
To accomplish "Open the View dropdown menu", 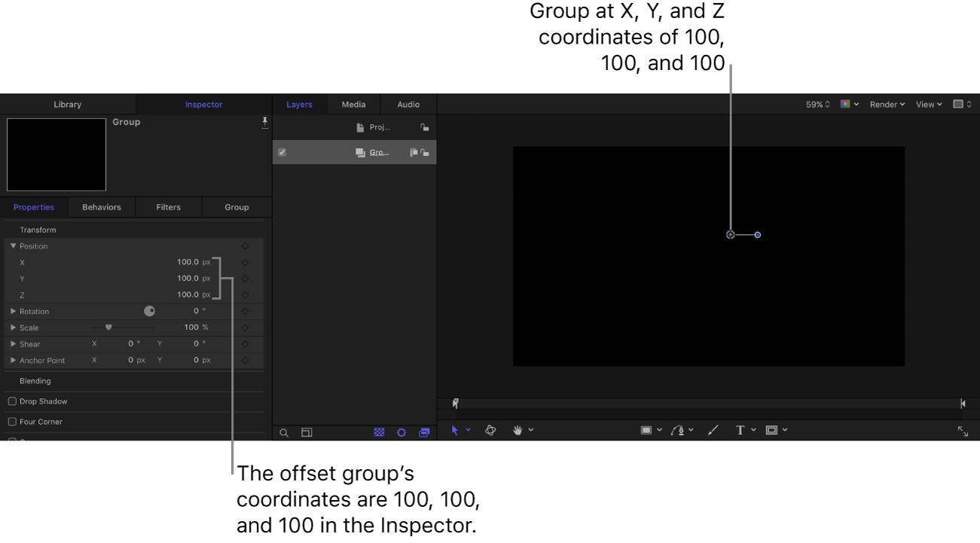I will [927, 104].
